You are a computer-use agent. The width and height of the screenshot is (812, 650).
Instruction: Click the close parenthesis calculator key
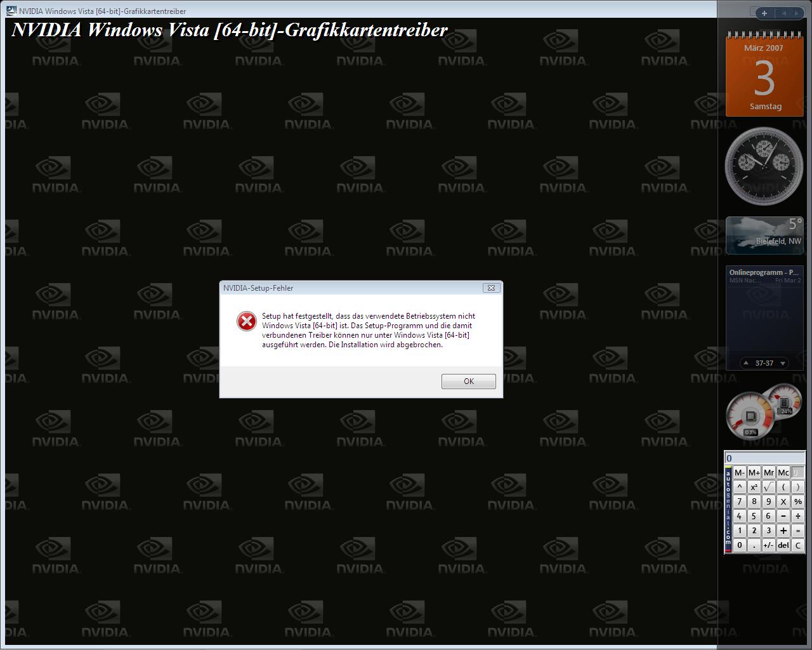(x=798, y=487)
